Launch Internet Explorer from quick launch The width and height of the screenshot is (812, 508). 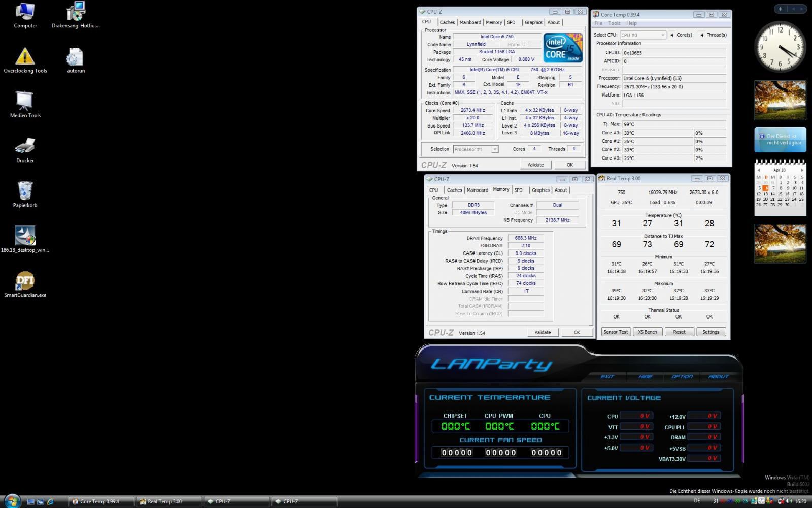[50, 501]
